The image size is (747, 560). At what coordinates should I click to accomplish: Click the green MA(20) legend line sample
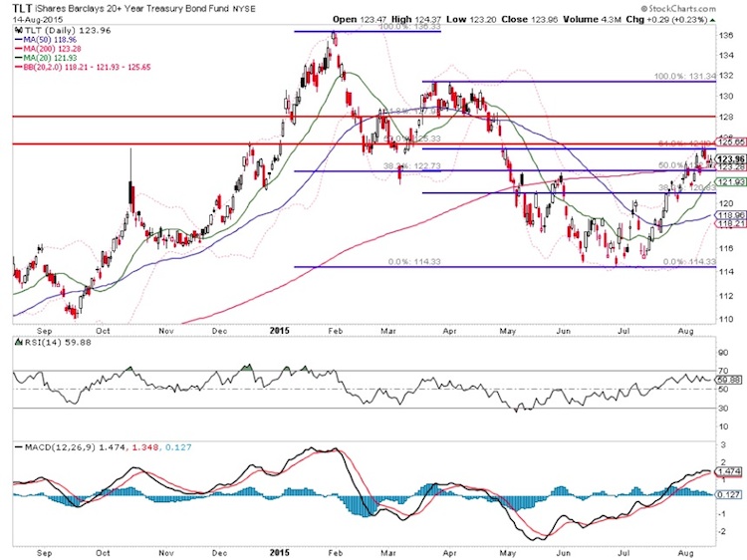tap(19, 58)
